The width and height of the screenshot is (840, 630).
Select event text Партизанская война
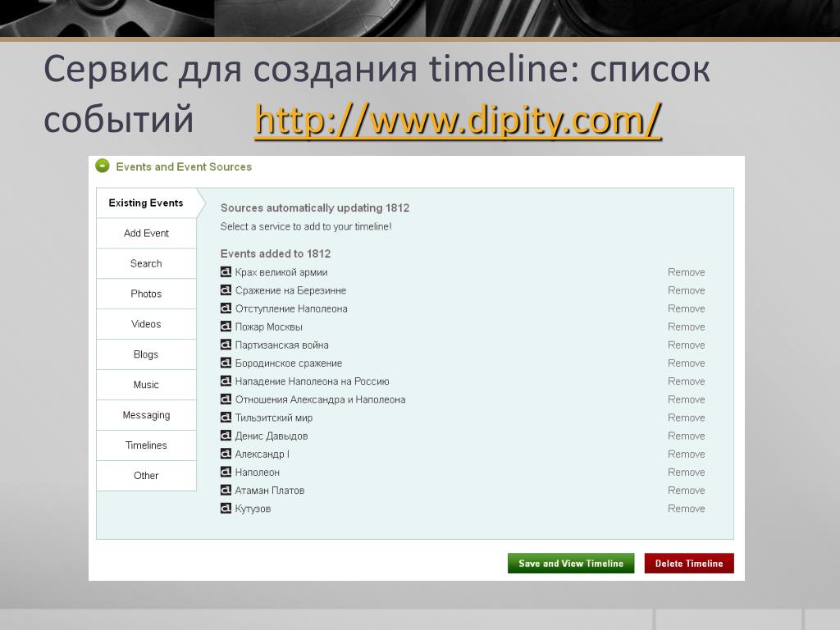point(282,345)
